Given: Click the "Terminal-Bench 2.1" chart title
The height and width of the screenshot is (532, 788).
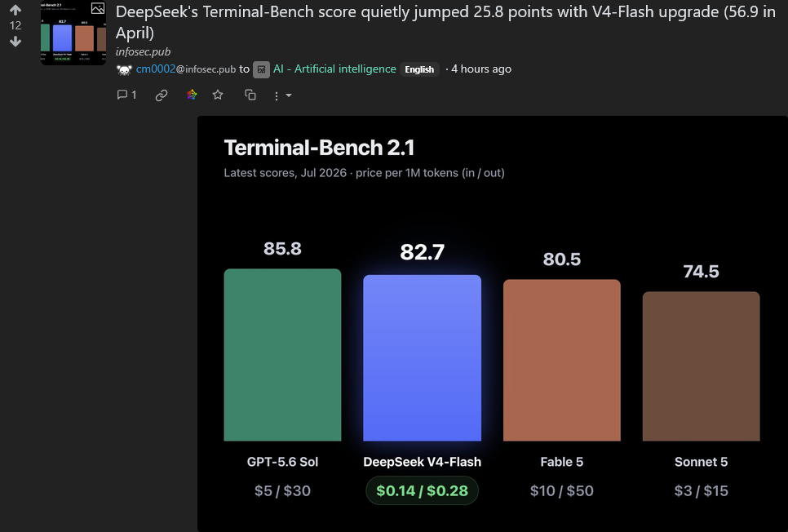Looking at the screenshot, I should pyautogui.click(x=319, y=148).
